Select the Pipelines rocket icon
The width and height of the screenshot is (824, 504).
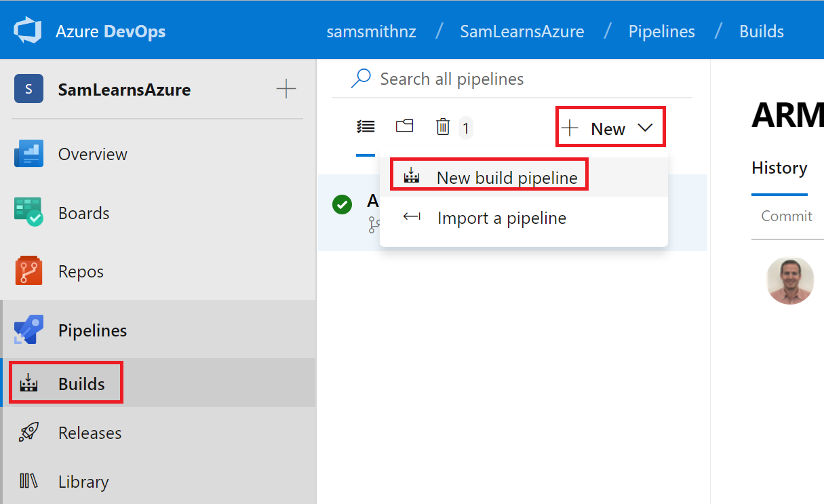(x=28, y=330)
